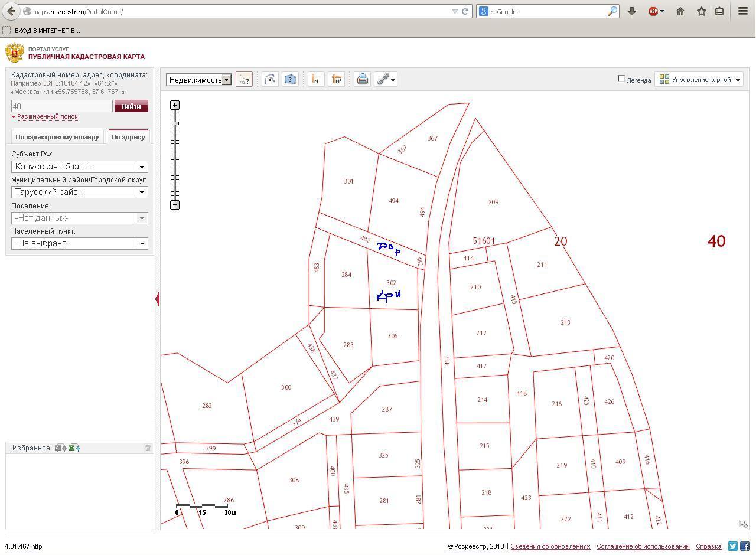Open the Субъект РФ Калужская область dropdown
The height and width of the screenshot is (555, 756).
tap(79, 166)
